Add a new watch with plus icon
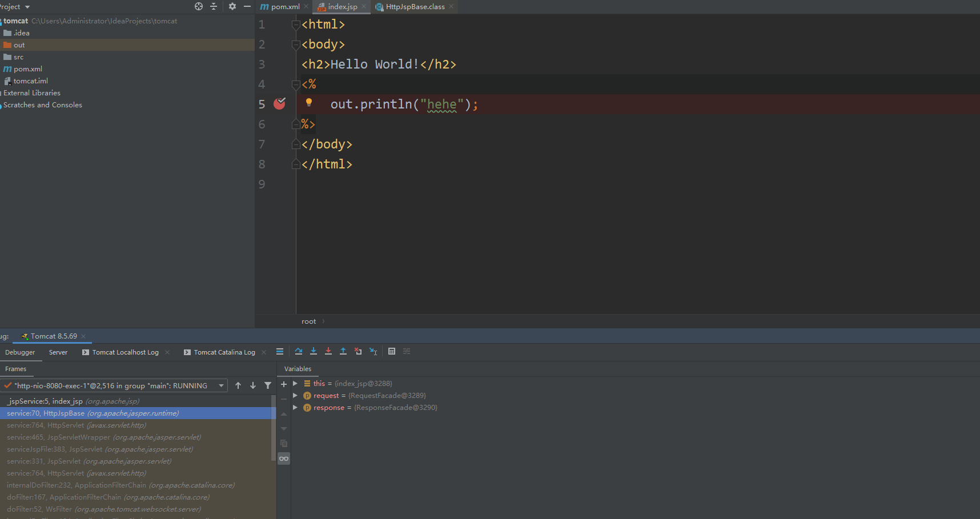Viewport: 980px width, 519px height. click(x=284, y=384)
